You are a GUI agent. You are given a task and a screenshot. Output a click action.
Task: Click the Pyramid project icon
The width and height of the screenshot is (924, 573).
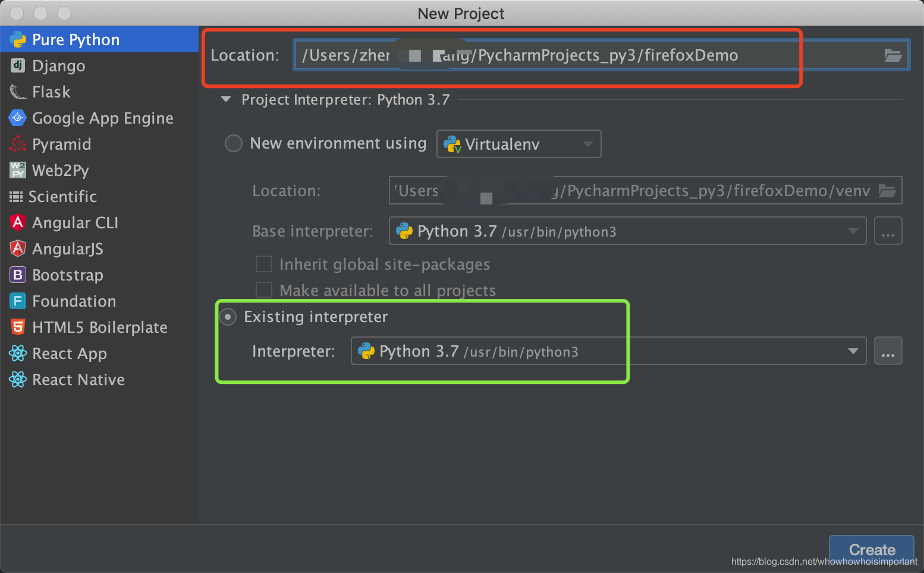coord(17,144)
